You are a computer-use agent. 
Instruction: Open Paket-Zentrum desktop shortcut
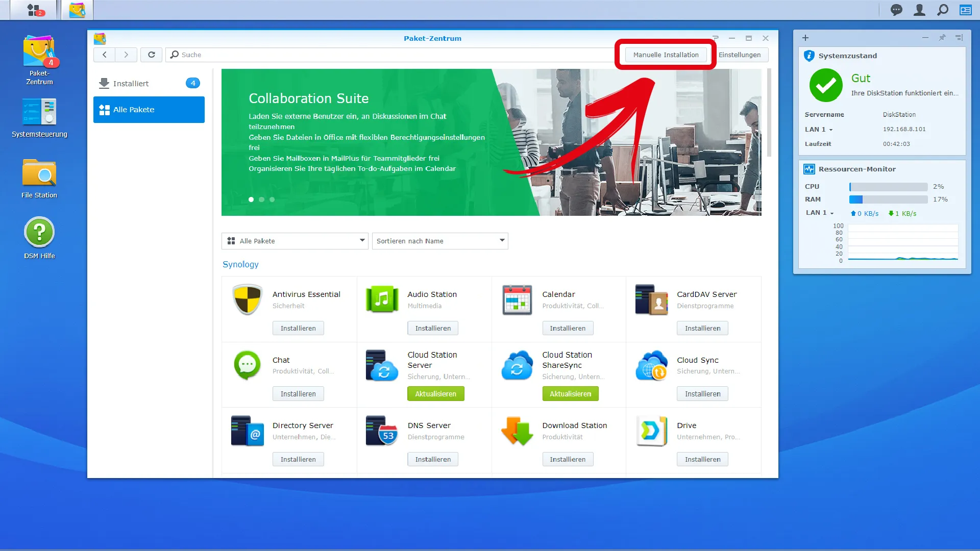[39, 60]
